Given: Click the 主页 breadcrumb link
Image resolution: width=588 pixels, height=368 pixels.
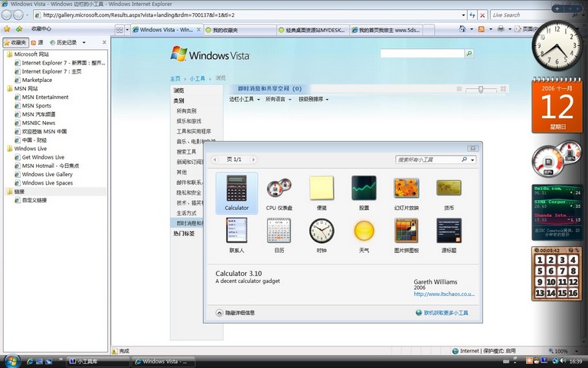Looking at the screenshot, I should point(175,78).
